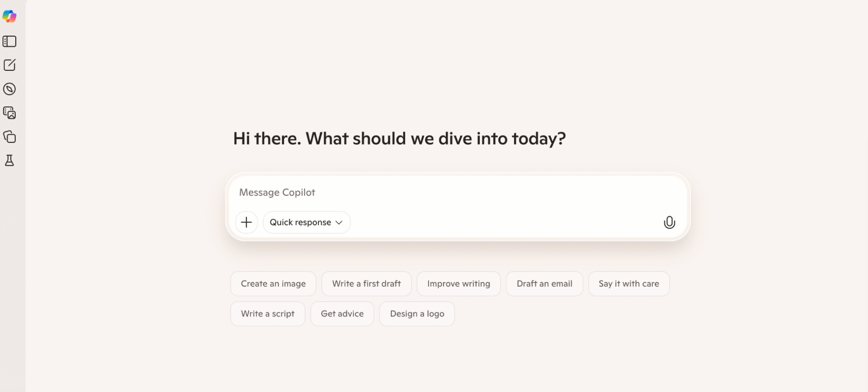This screenshot has height=392, width=868.
Task: Activate voice input with the microphone icon
Action: 669,222
